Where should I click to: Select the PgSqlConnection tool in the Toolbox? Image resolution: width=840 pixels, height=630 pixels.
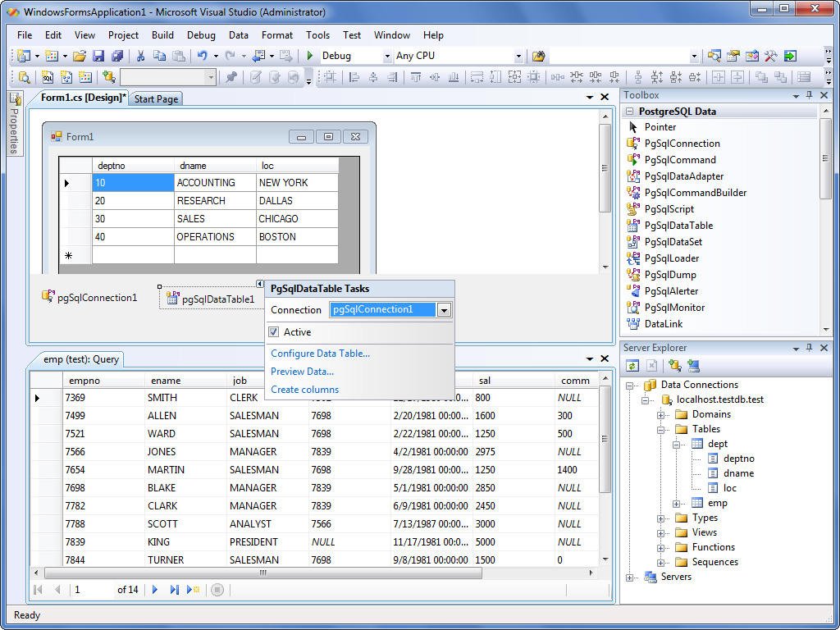pos(683,144)
